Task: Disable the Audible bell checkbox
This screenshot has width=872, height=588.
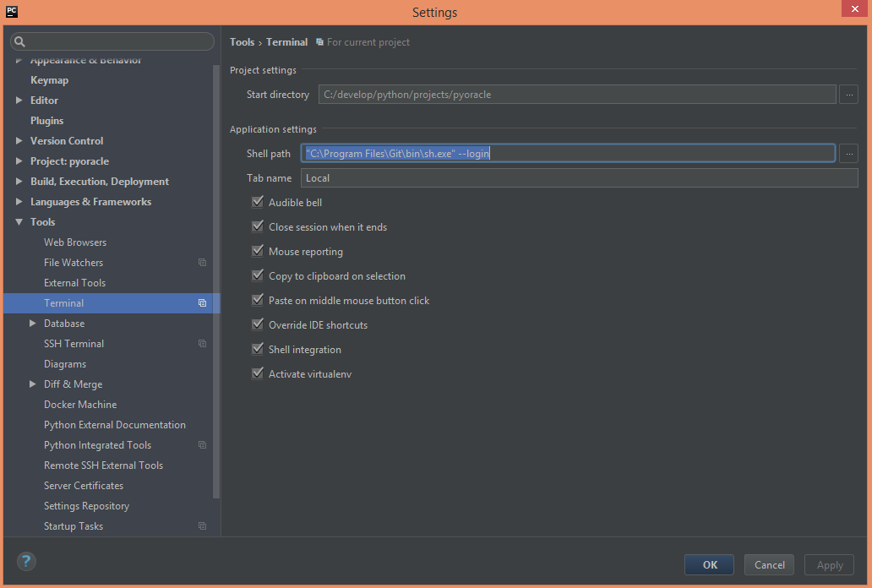Action: click(x=257, y=202)
